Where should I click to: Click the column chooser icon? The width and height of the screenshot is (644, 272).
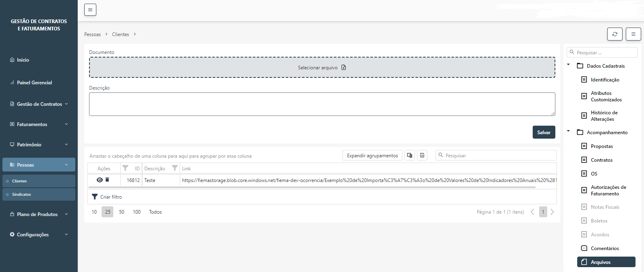point(410,156)
